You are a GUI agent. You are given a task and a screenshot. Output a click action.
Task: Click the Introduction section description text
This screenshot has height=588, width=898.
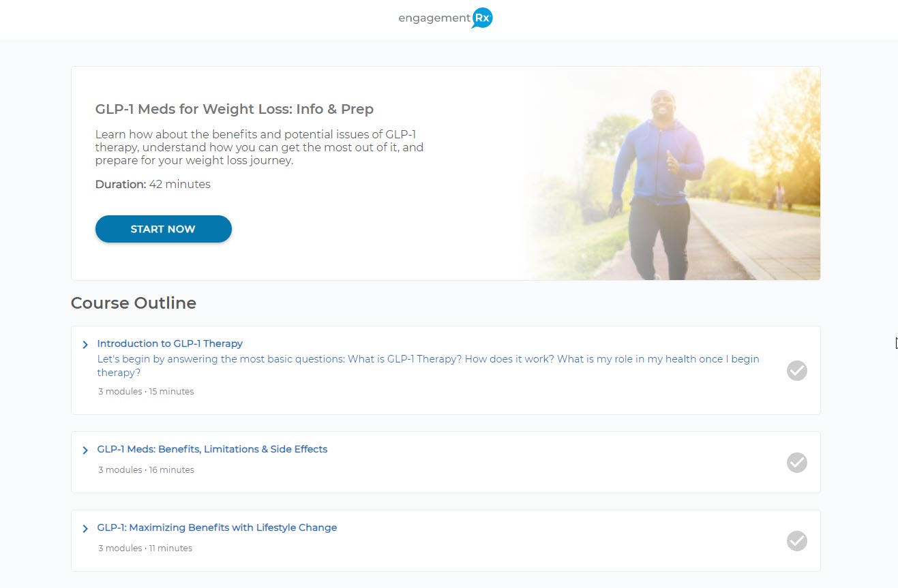tap(428, 366)
